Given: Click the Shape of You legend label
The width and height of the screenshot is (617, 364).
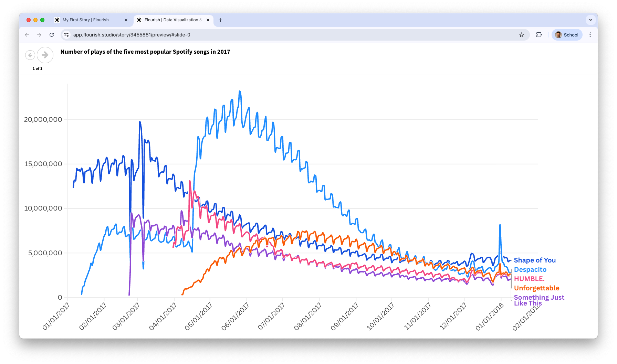Looking at the screenshot, I should tap(535, 260).
